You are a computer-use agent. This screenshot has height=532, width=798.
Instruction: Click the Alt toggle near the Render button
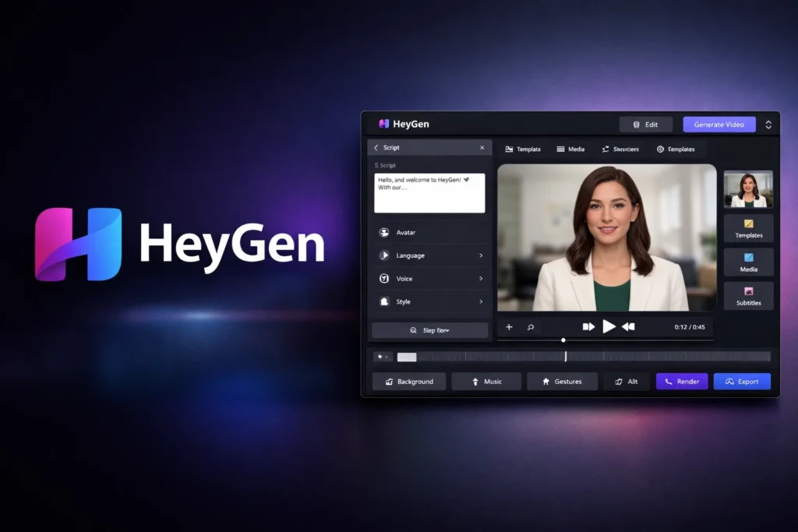(x=627, y=381)
